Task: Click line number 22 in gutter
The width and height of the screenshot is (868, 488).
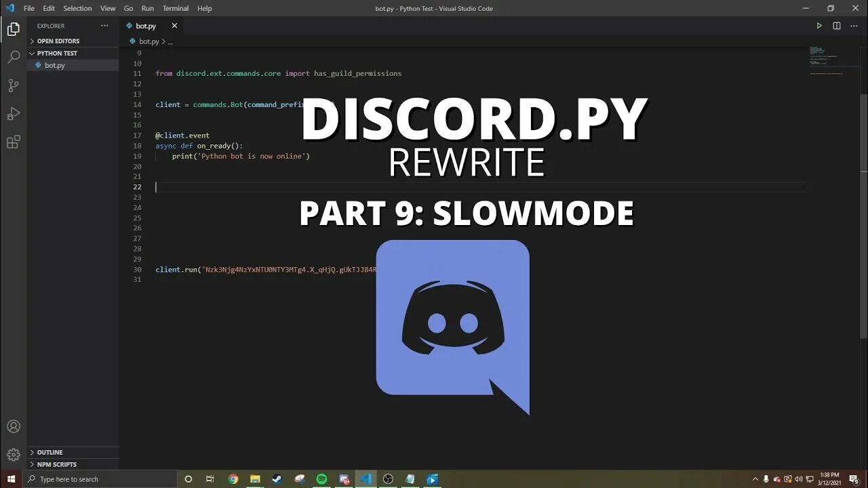Action: (138, 187)
